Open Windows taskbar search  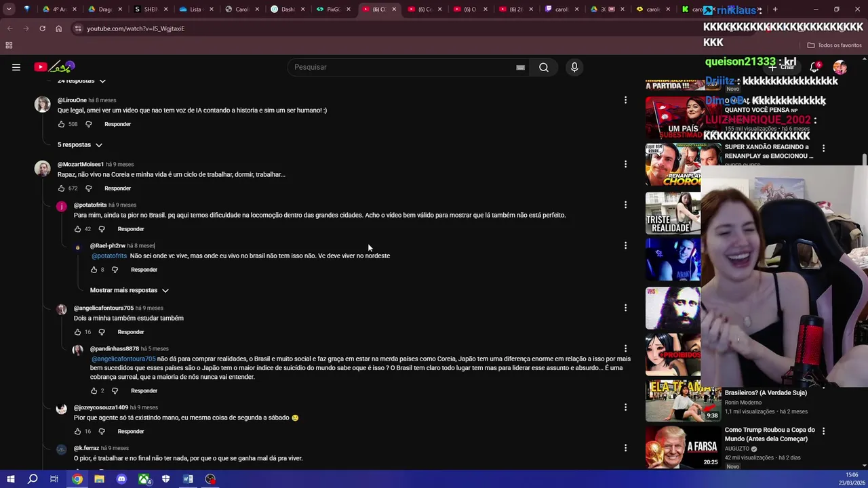click(33, 479)
